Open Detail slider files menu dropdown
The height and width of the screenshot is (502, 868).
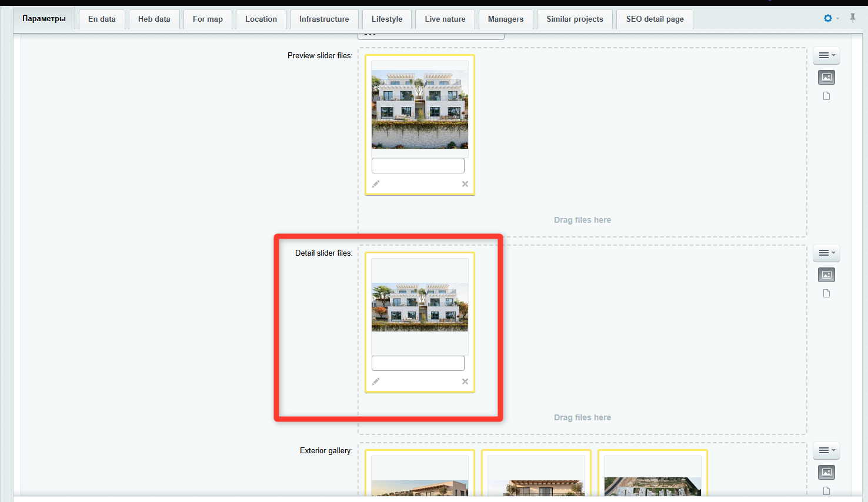click(x=826, y=253)
